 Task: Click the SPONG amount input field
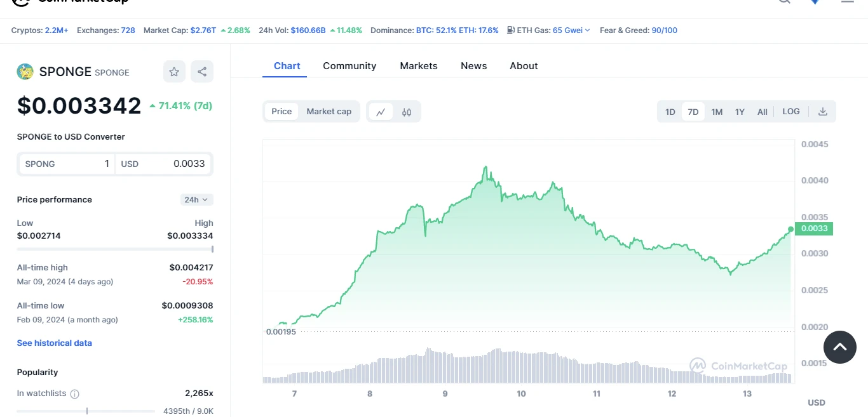[67, 164]
